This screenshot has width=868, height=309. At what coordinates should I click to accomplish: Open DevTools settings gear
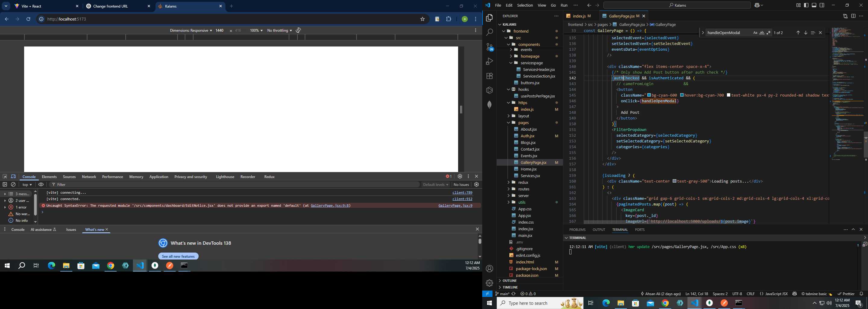(460, 177)
